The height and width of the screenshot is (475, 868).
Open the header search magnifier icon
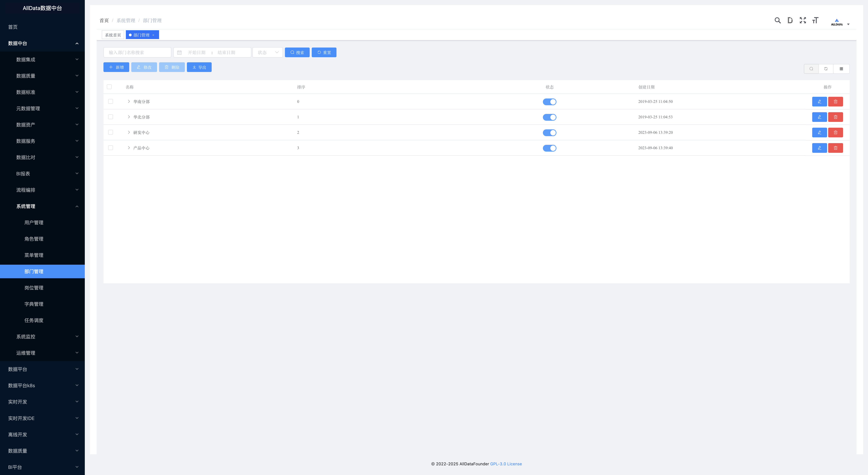click(x=778, y=21)
